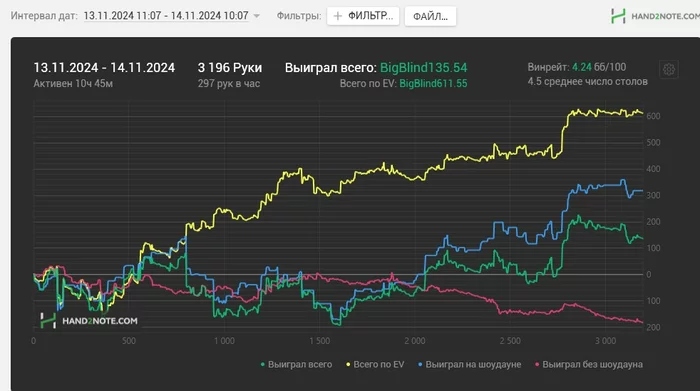Click the BigBlind135.54 total won value
The height and width of the screenshot is (391, 700).
coord(423,68)
